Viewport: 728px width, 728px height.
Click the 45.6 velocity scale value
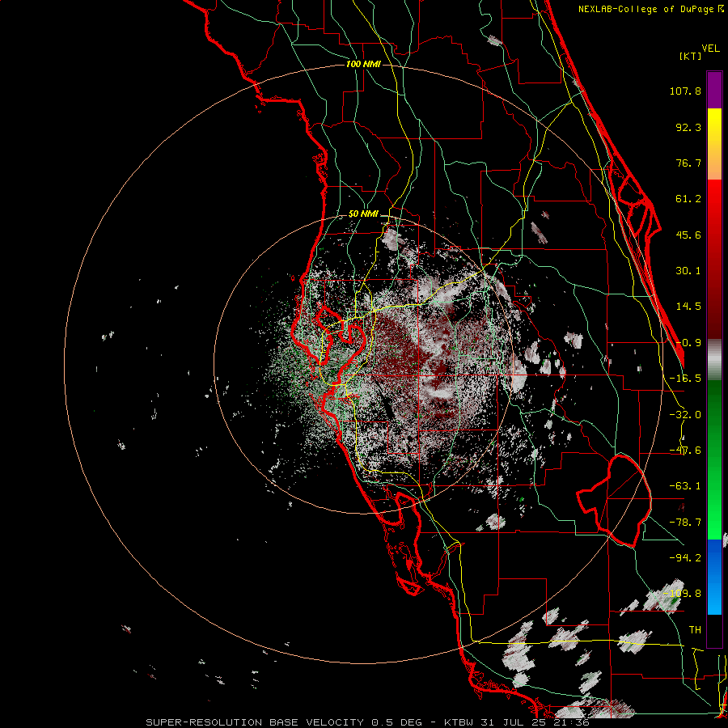point(688,235)
